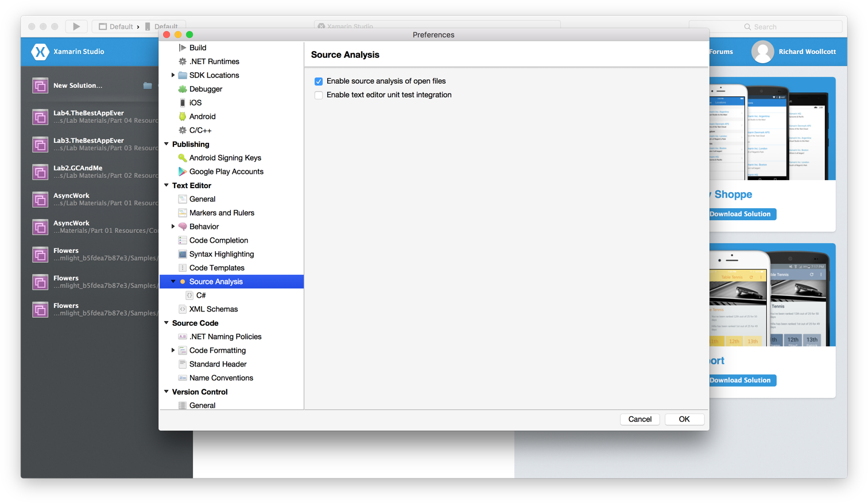
Task: Click the Behavior brain icon
Action: tap(183, 227)
